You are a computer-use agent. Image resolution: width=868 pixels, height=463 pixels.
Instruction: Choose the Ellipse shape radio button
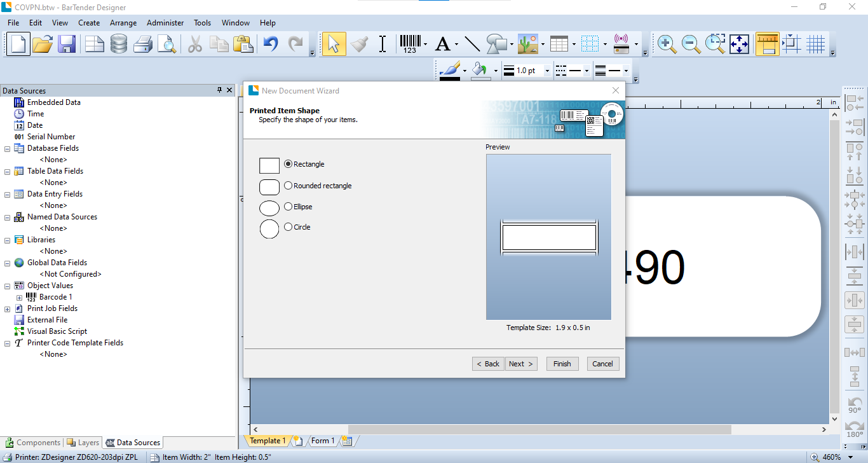(x=299, y=207)
